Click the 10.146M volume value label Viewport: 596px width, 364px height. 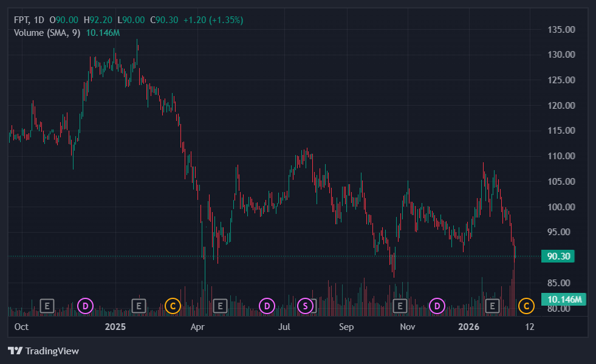pos(564,300)
